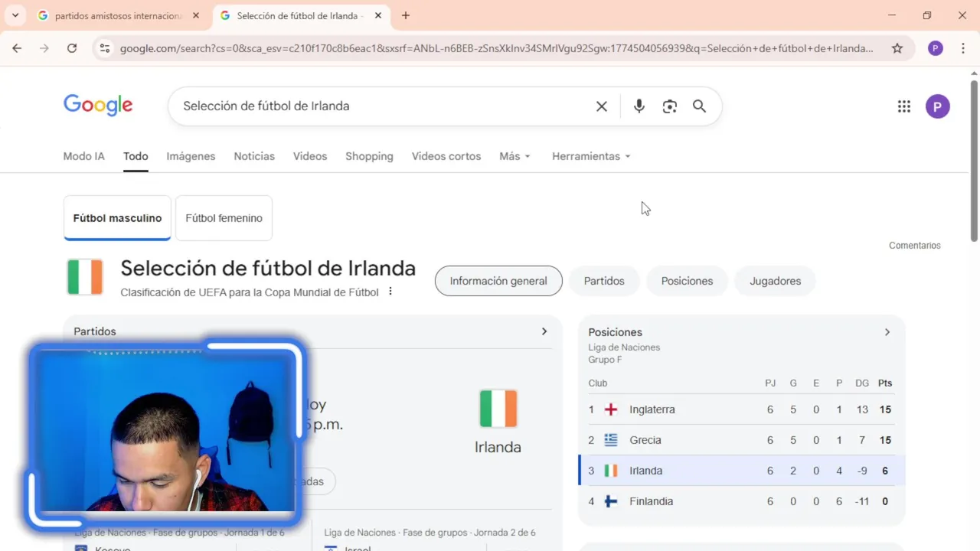Image resolution: width=980 pixels, height=551 pixels.
Task: Expand the Más dropdown
Action: point(514,156)
